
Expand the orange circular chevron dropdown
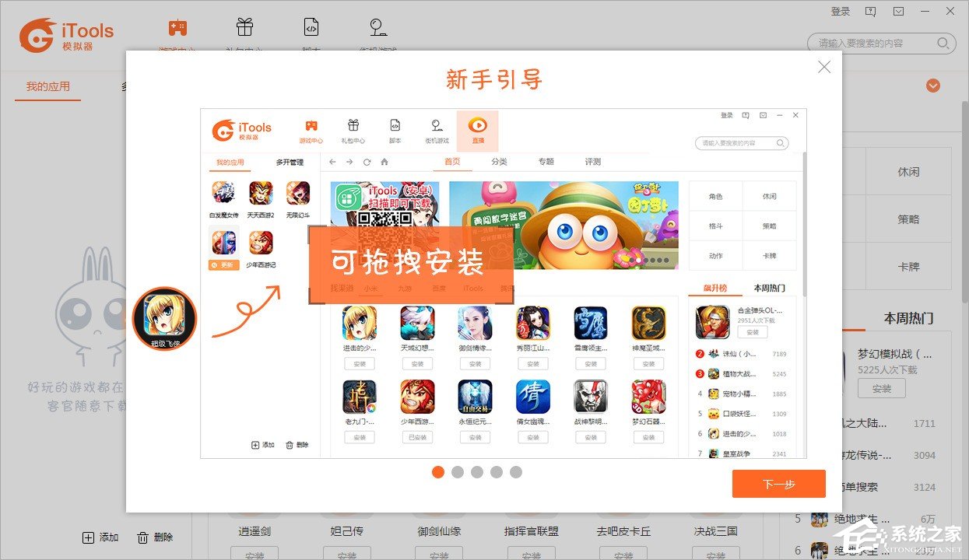[x=933, y=86]
